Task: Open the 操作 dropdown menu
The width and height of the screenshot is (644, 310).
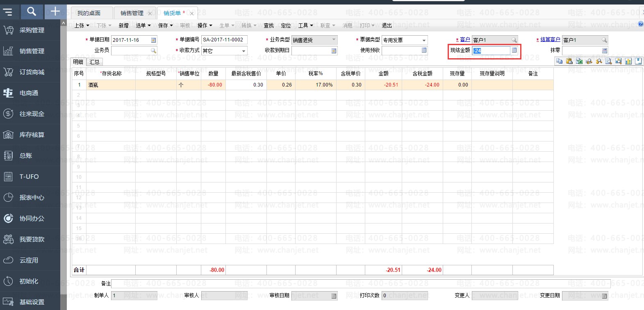Action: [205, 25]
